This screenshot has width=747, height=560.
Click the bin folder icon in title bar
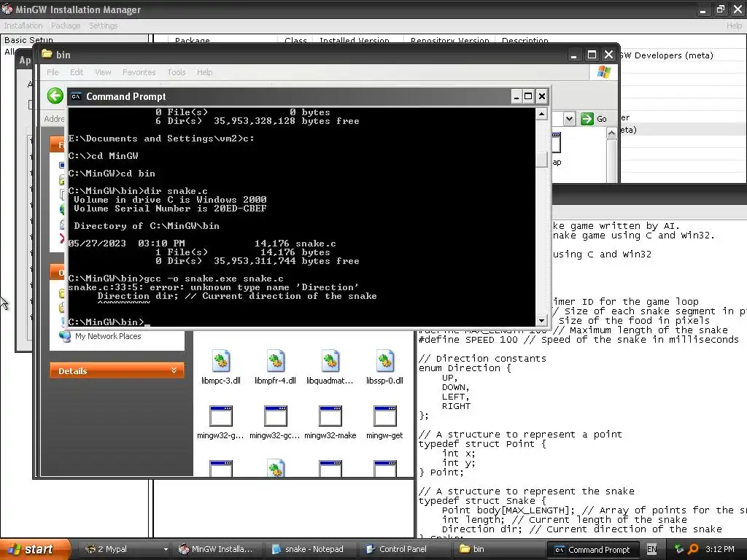(47, 54)
